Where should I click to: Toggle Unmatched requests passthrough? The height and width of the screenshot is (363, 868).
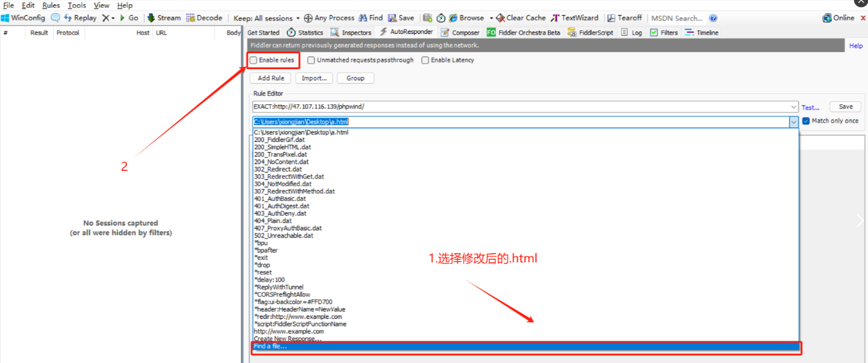tap(311, 60)
